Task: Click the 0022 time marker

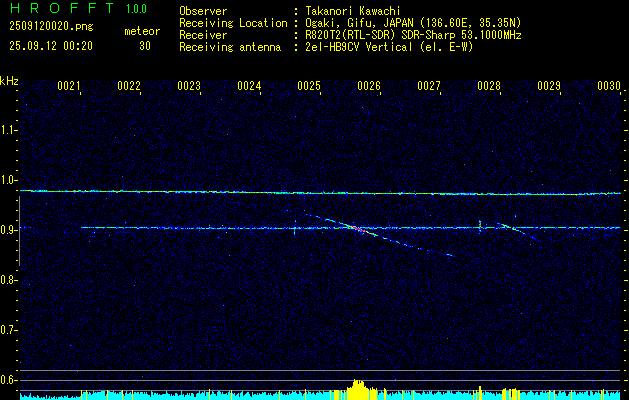Action: coord(129,86)
